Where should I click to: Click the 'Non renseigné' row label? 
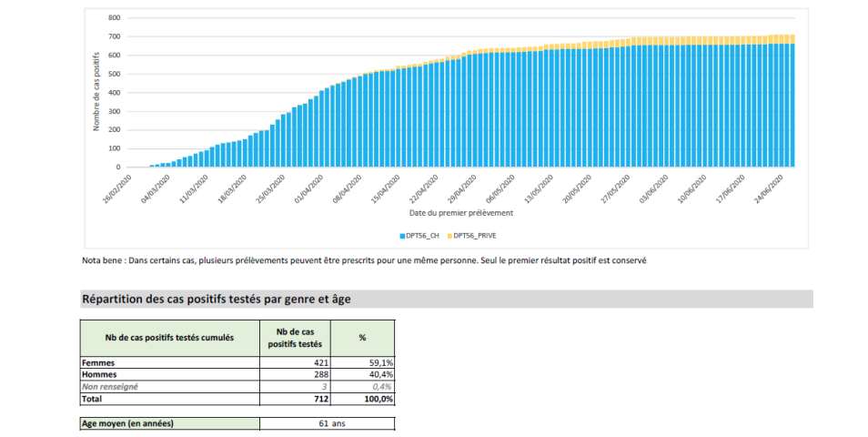tap(111, 386)
